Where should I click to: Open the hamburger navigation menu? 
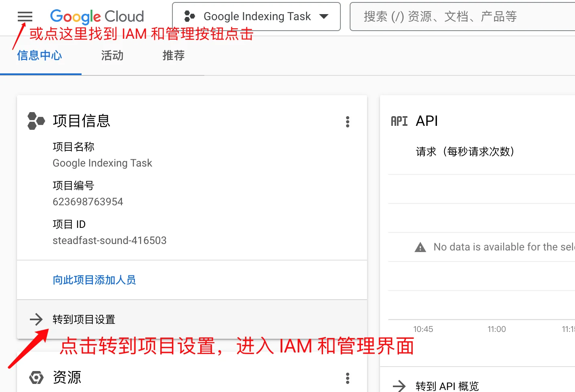coord(25,17)
